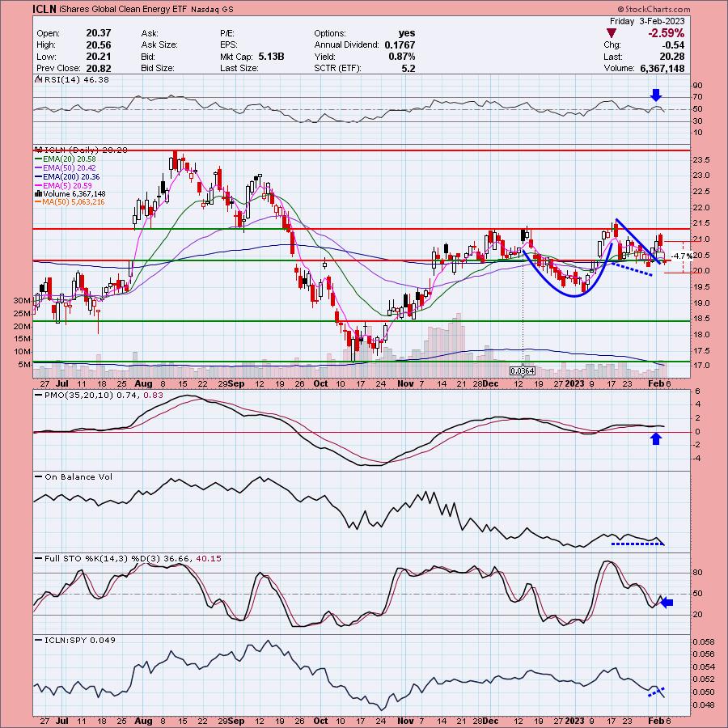Click the On Balance Vol panel label
The width and height of the screenshot is (728, 728).
click(x=78, y=477)
